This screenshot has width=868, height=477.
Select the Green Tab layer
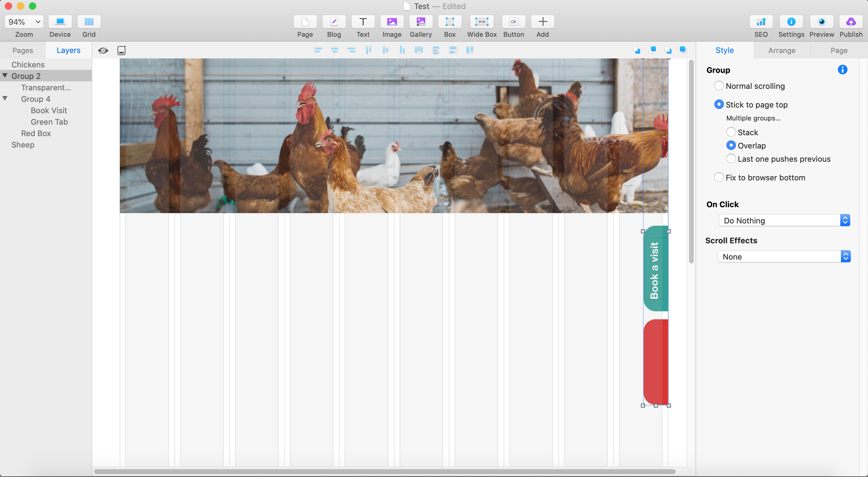pyautogui.click(x=49, y=122)
